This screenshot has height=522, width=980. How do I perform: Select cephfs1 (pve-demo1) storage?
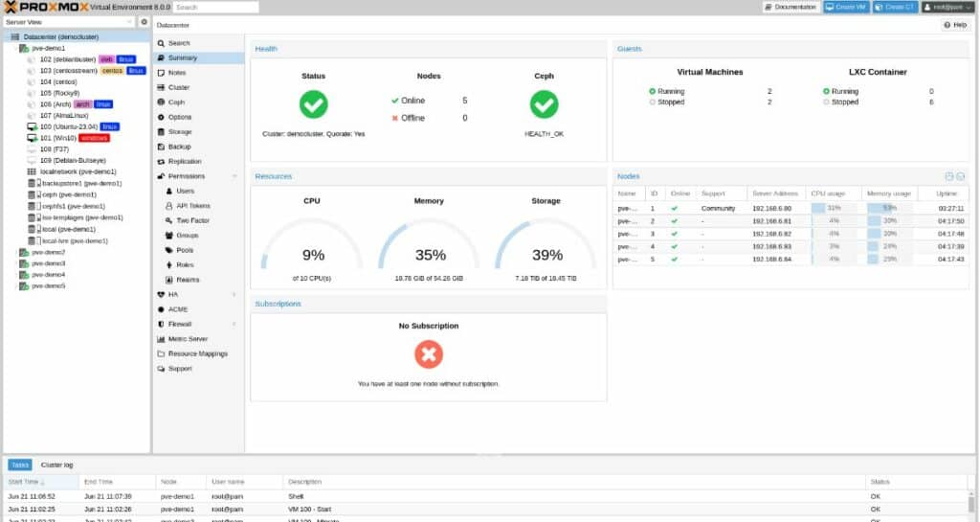[73, 206]
